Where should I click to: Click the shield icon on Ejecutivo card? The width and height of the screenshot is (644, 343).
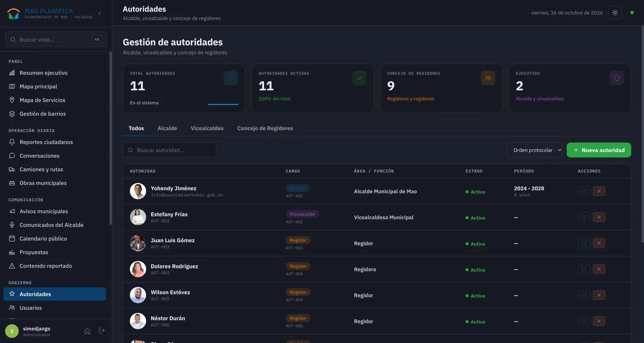point(617,78)
